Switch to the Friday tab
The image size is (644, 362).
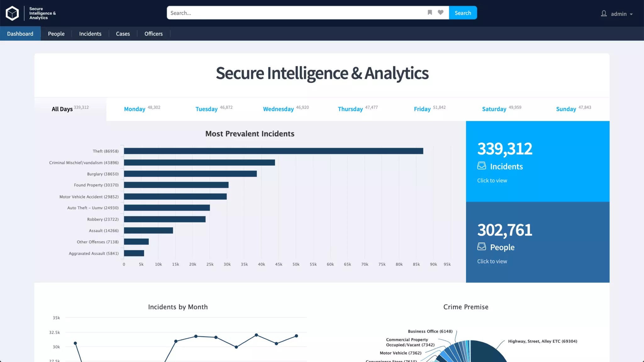422,109
